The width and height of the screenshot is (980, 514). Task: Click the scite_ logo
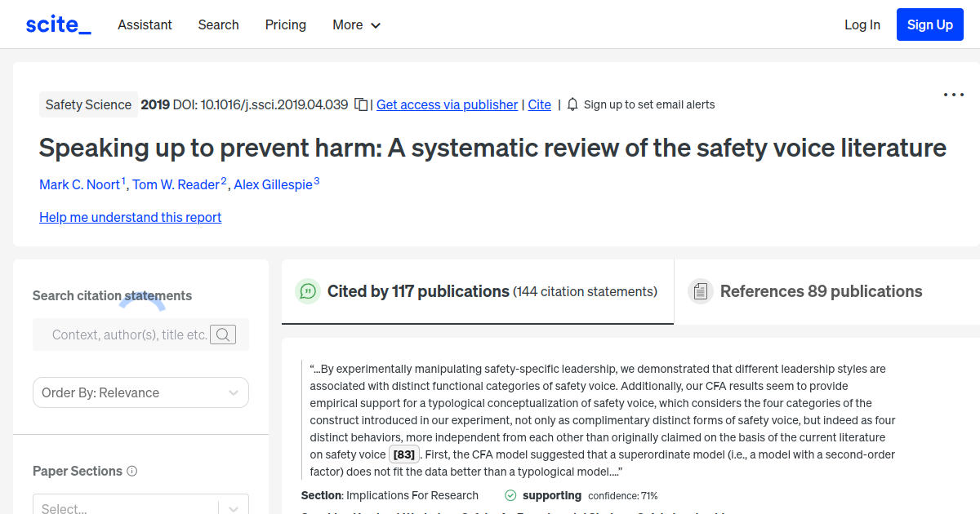[x=57, y=24]
